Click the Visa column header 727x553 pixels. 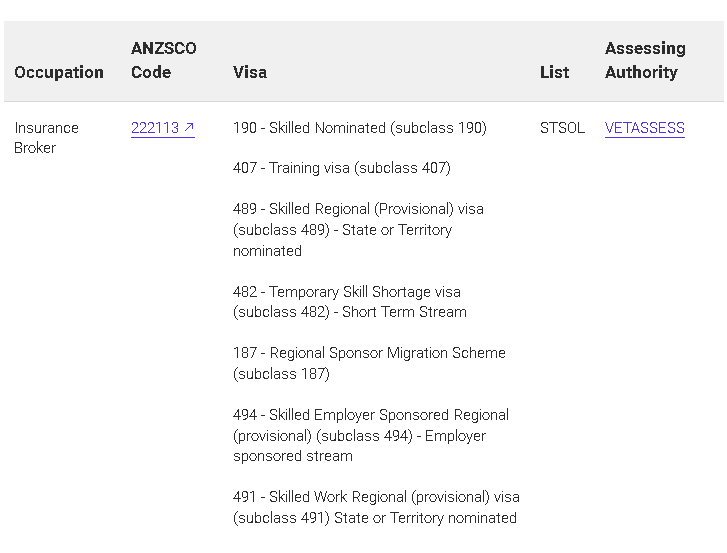[x=250, y=72]
